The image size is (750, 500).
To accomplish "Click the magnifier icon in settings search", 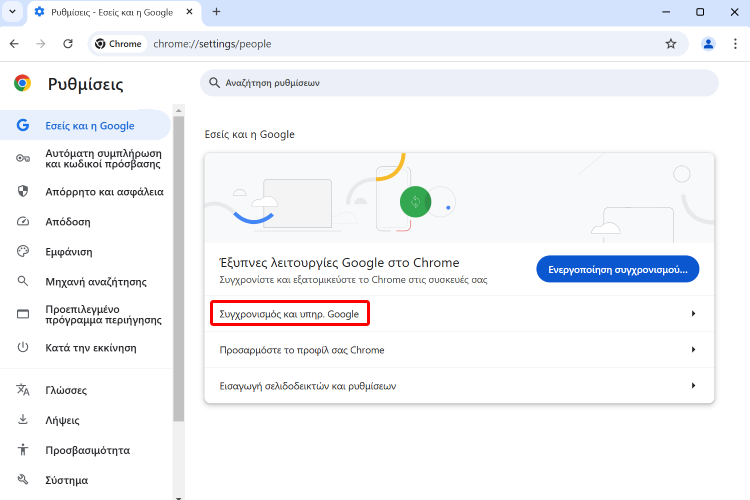I will pos(214,83).
